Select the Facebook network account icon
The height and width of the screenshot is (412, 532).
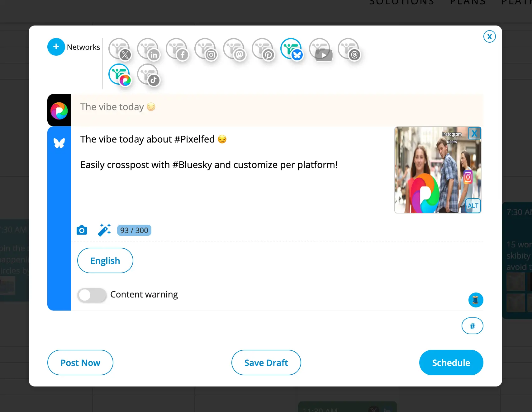pos(177,49)
